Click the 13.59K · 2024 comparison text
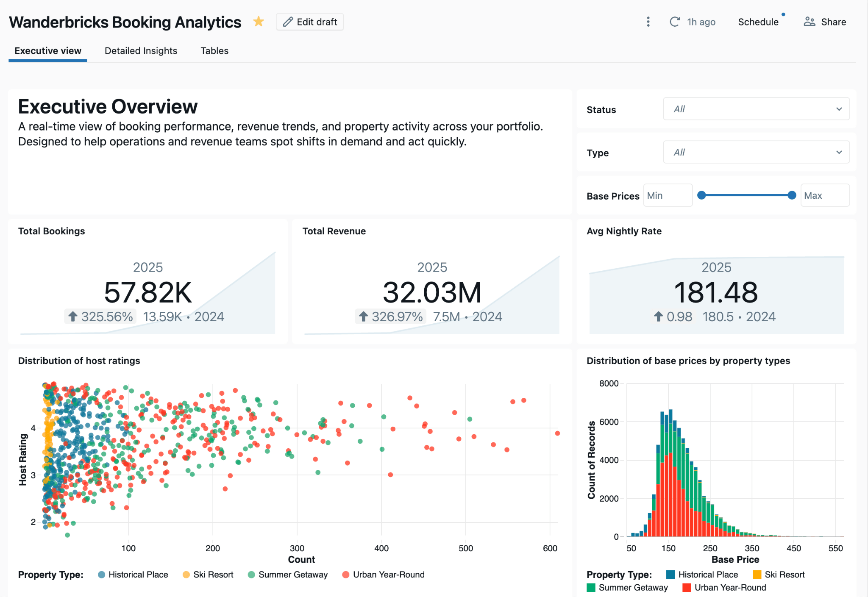This screenshot has width=868, height=597. coord(184,317)
